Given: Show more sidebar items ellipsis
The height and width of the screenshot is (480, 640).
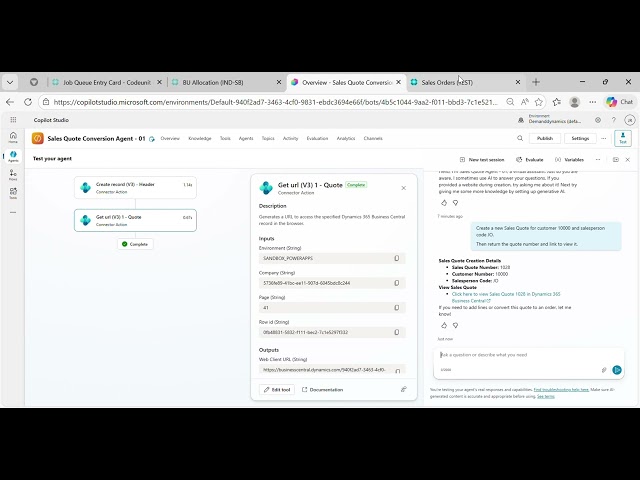Looking at the screenshot, I should coord(13,212).
